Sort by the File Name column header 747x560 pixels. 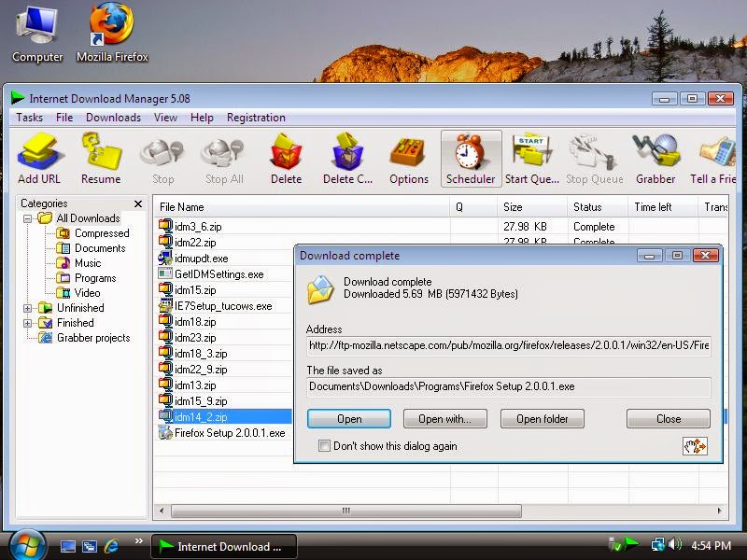tap(302, 207)
